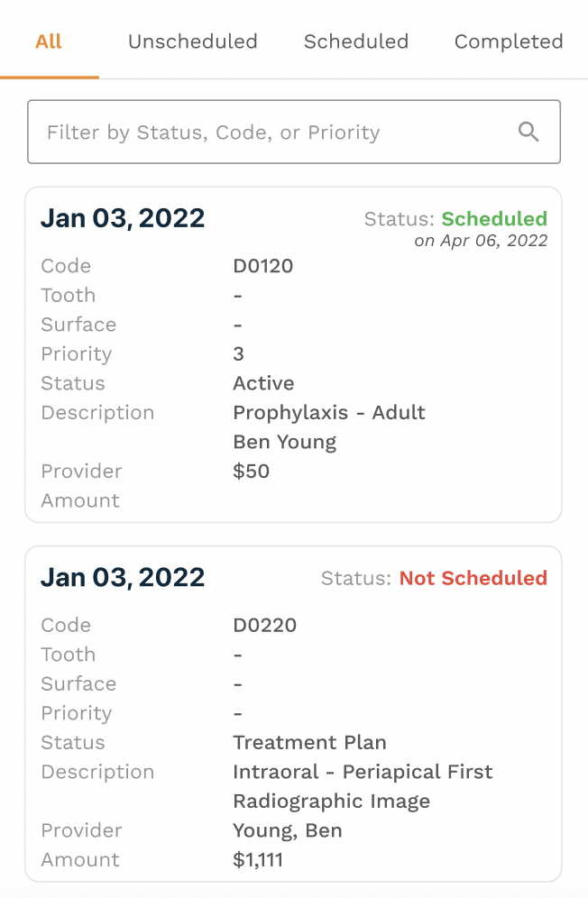Focus the Filter by Status input field

tap(294, 132)
